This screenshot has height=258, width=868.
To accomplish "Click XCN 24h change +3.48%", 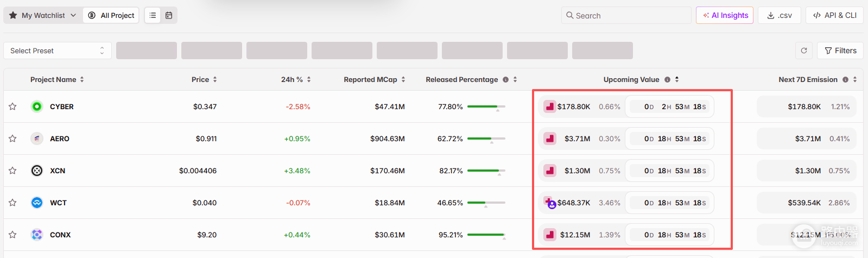I will [x=297, y=171].
